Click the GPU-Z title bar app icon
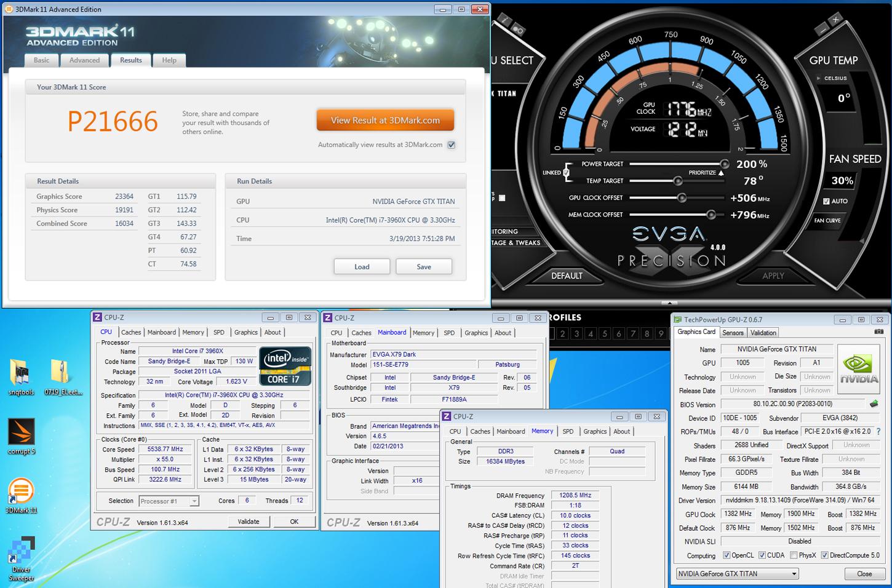Viewport: 892px width, 588px height. (678, 320)
